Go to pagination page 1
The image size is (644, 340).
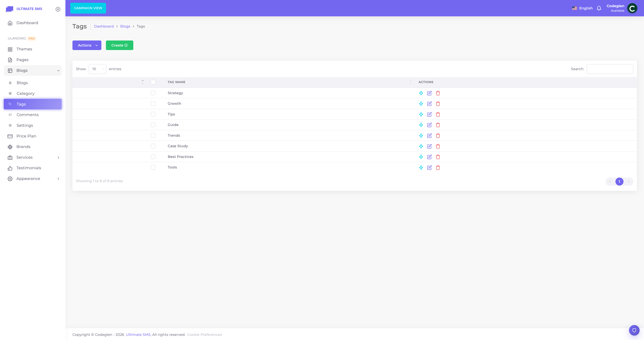[x=619, y=181]
